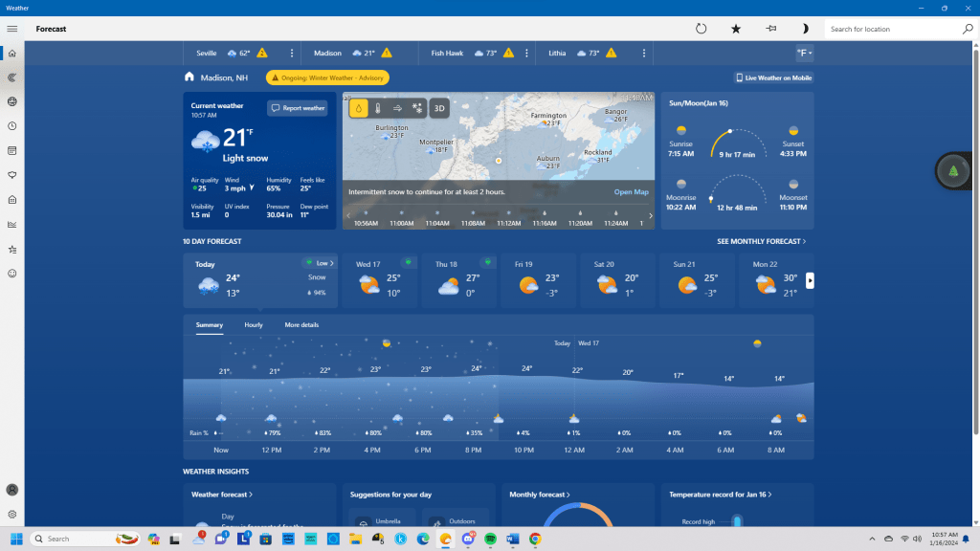
Task: Expand next days in 10 day forecast
Action: (810, 280)
